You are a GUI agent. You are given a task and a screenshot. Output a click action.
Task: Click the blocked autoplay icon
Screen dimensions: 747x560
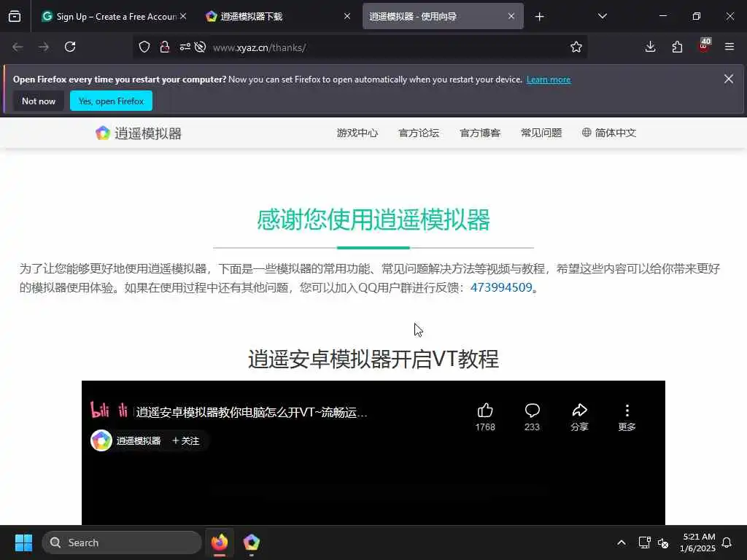(x=200, y=47)
